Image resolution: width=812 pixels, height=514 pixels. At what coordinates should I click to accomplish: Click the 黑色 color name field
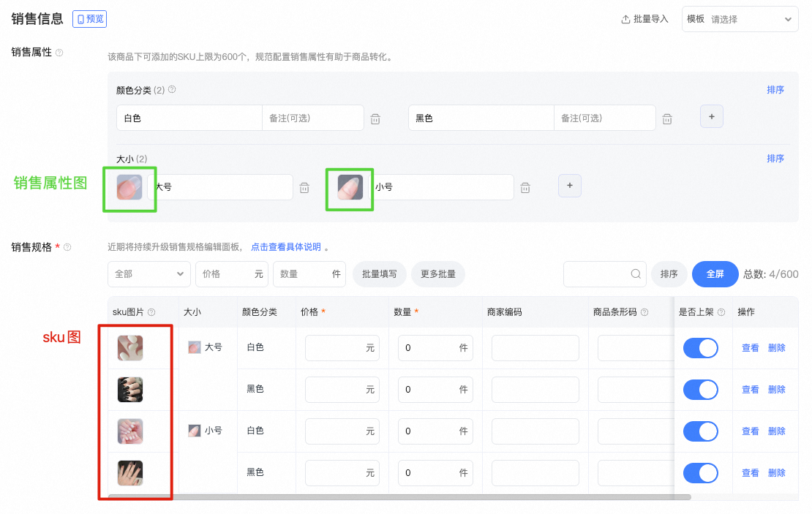click(481, 118)
